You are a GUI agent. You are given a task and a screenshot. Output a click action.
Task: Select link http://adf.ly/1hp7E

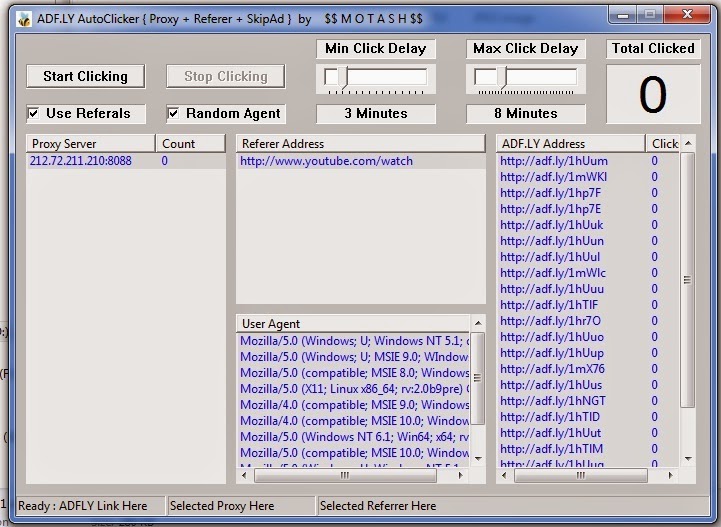[550, 209]
